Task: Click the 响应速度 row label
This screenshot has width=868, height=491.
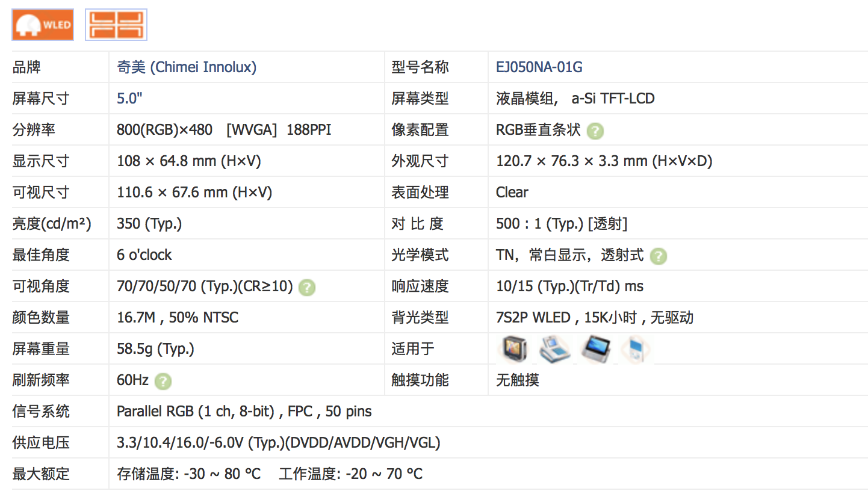Action: tap(420, 286)
